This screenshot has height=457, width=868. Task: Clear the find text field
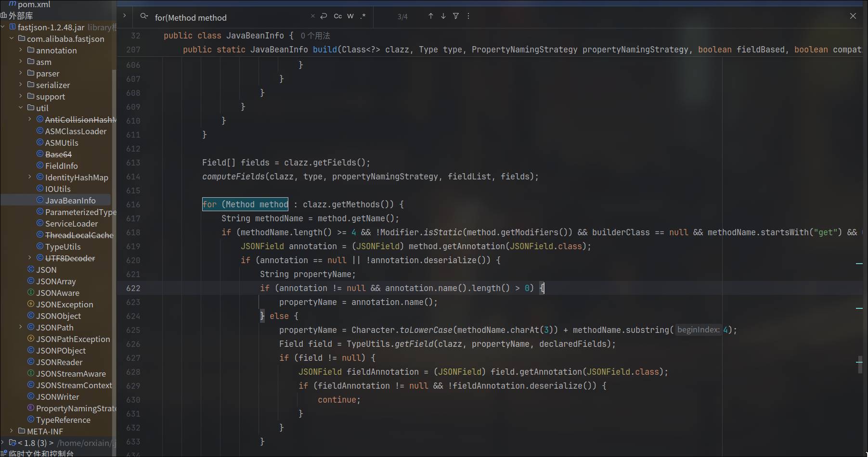click(x=312, y=16)
